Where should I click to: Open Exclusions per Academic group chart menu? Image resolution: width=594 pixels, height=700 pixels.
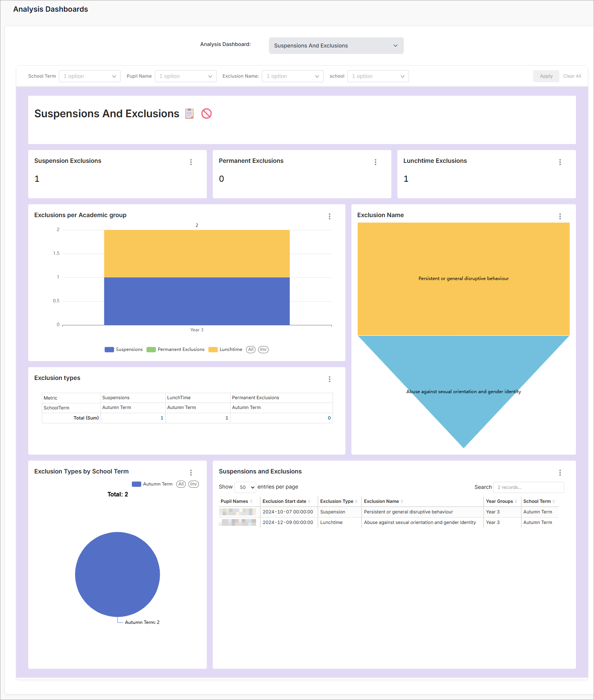coord(329,216)
